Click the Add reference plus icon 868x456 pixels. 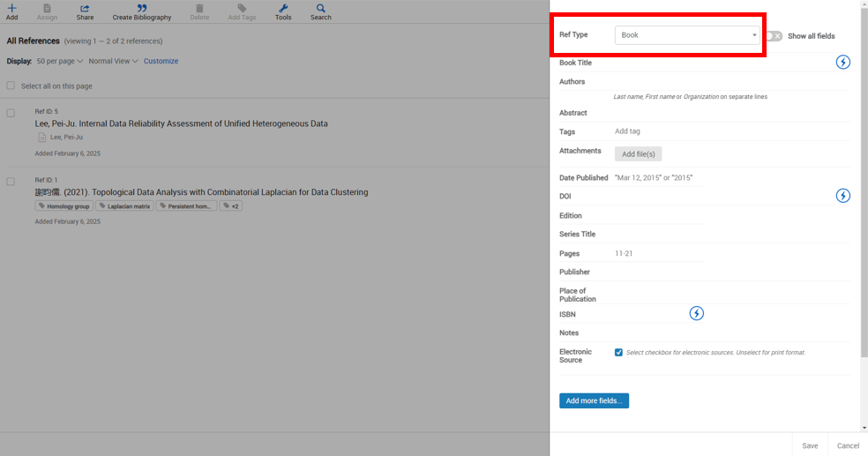point(11,9)
